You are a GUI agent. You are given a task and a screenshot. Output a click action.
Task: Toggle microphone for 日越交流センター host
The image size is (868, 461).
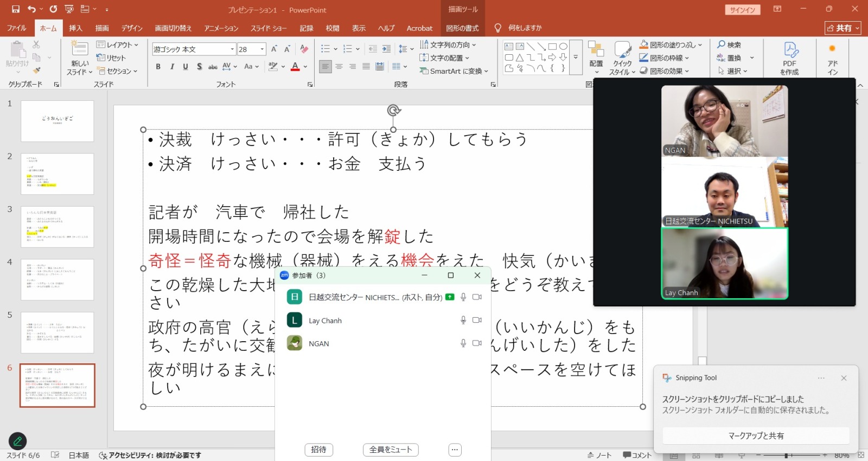463,297
